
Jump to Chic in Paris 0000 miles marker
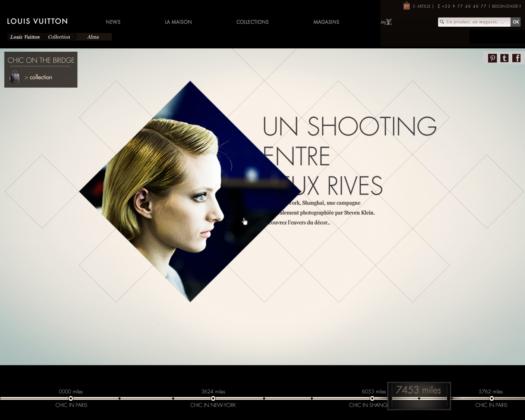[71, 398]
